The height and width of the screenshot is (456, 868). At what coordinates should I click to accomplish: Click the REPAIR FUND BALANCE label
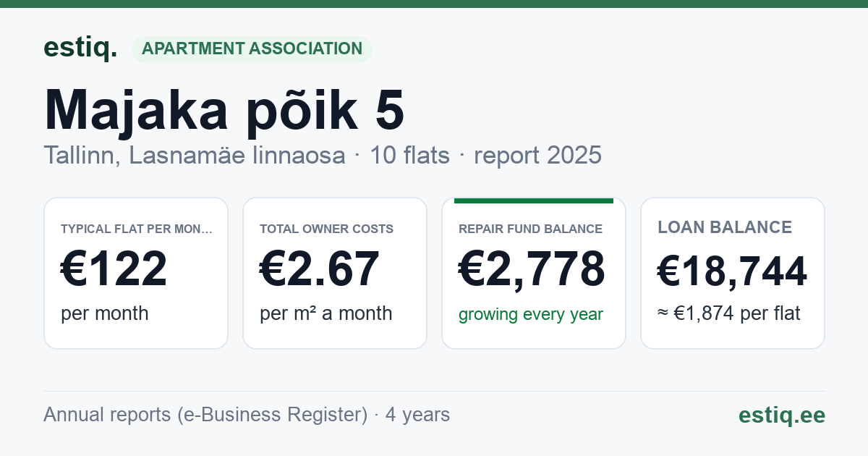pos(530,229)
